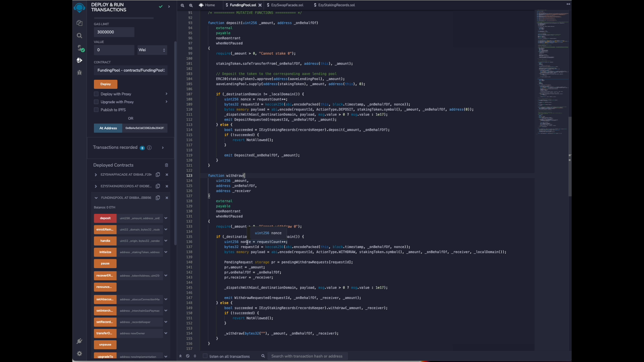Click the pause function button

click(105, 263)
